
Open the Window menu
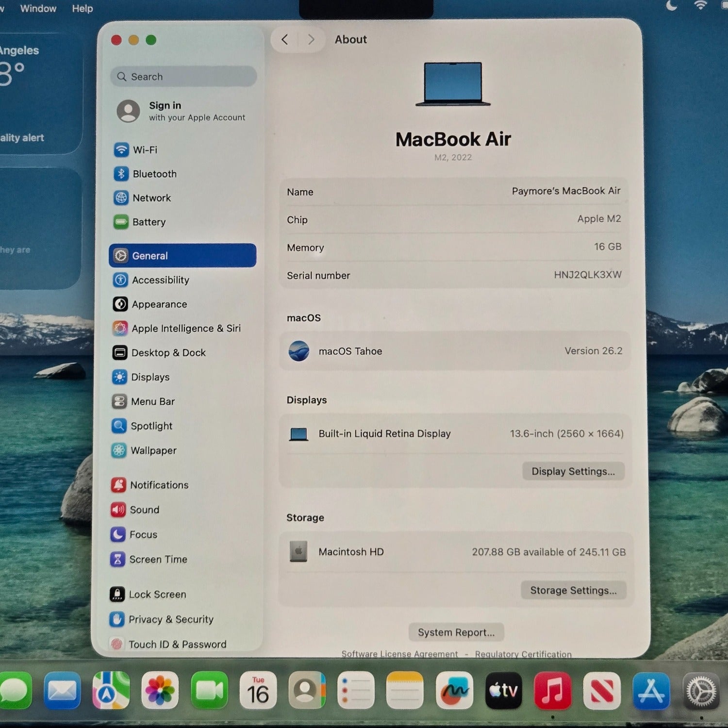point(38,9)
